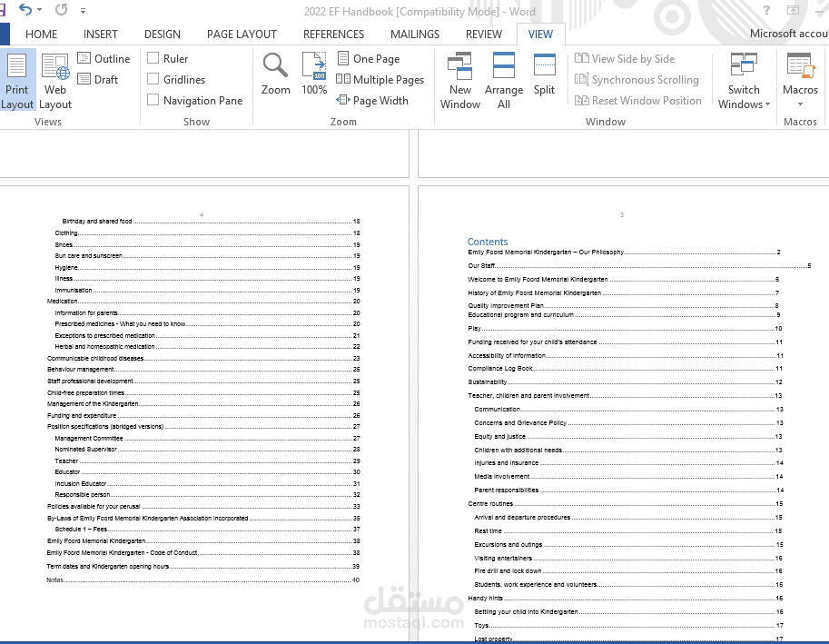Select the VIEW tab
829x644 pixels.
click(x=540, y=35)
